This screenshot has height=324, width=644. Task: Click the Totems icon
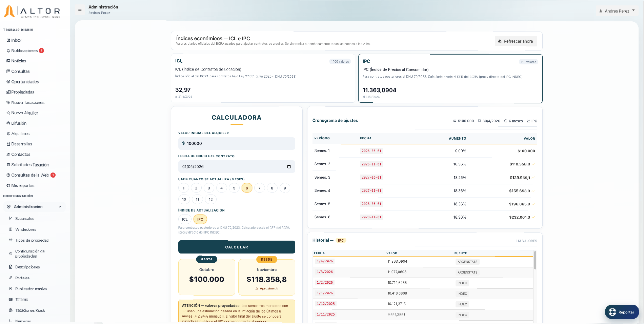[11, 300]
